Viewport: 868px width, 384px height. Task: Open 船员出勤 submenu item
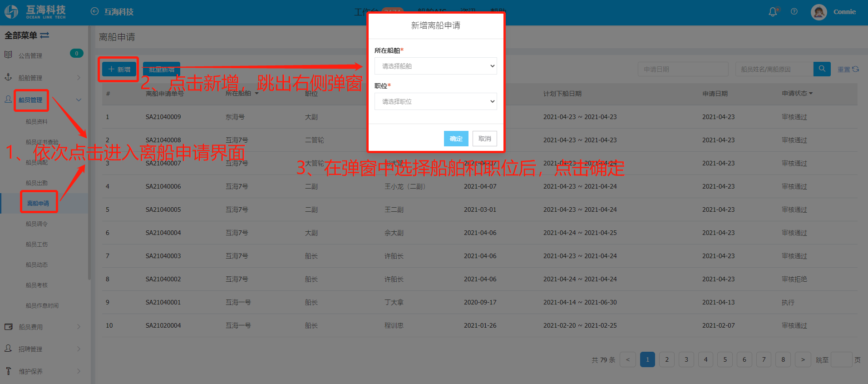tap(37, 183)
